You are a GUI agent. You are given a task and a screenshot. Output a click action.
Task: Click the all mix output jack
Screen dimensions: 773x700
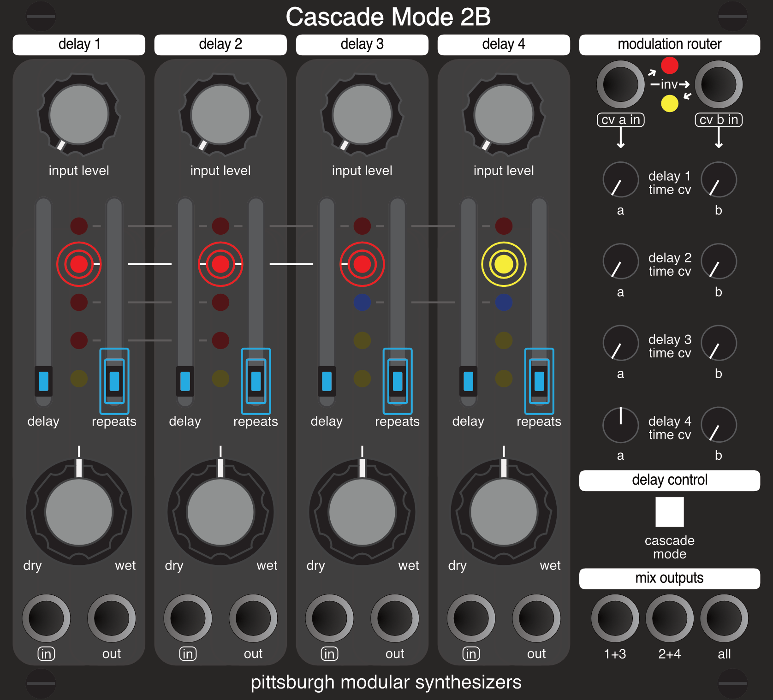tap(724, 619)
